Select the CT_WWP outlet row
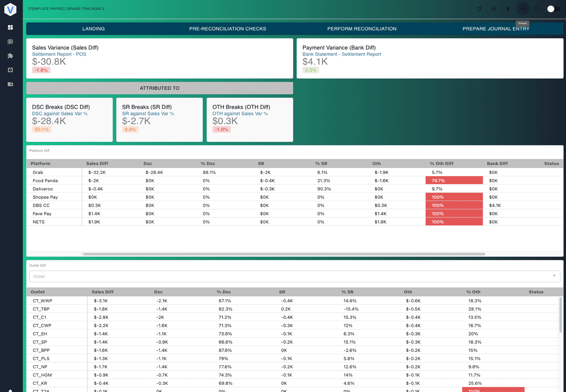Screen dimensions: 566x392 coord(293,301)
